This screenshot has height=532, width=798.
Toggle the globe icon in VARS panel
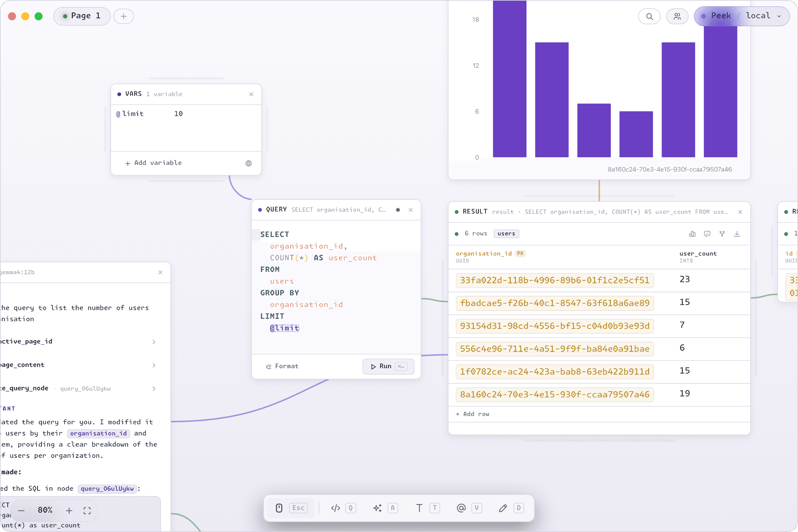249,163
